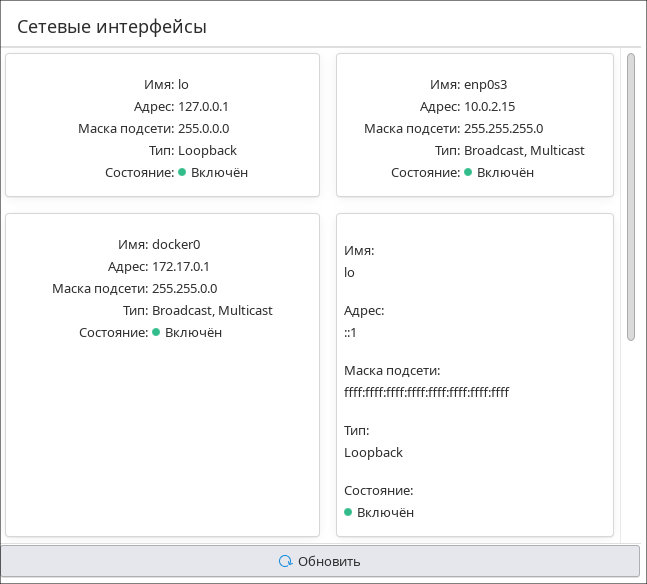Click Broadcast, Multicast type in enp0s3 card
647x584 pixels.
(524, 151)
